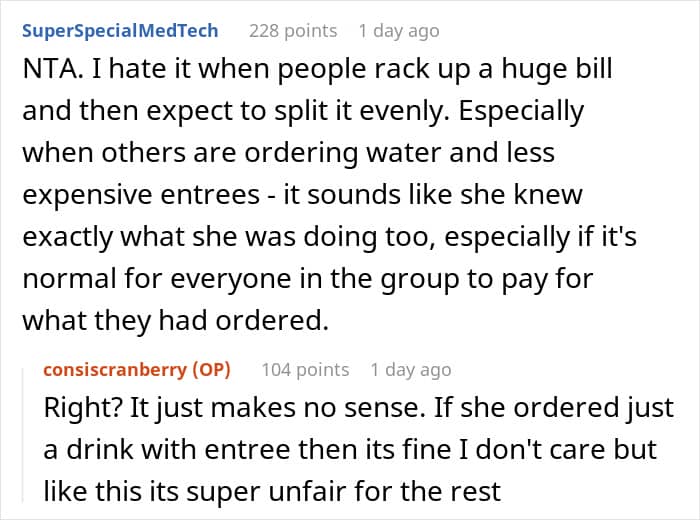The width and height of the screenshot is (700, 520).
Task: Click the line 'like this its super unfair'
Action: 272,492
